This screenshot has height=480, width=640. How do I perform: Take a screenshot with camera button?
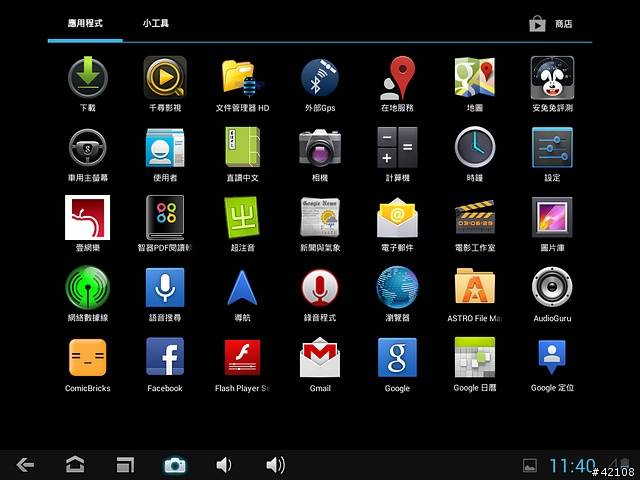tap(175, 465)
